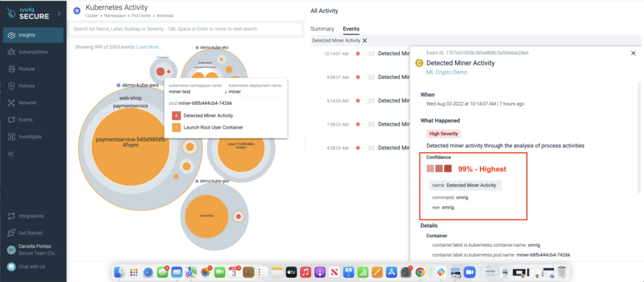This screenshot has height=282, width=644.
Task: Open Finder from the Dock
Action: click(119, 271)
